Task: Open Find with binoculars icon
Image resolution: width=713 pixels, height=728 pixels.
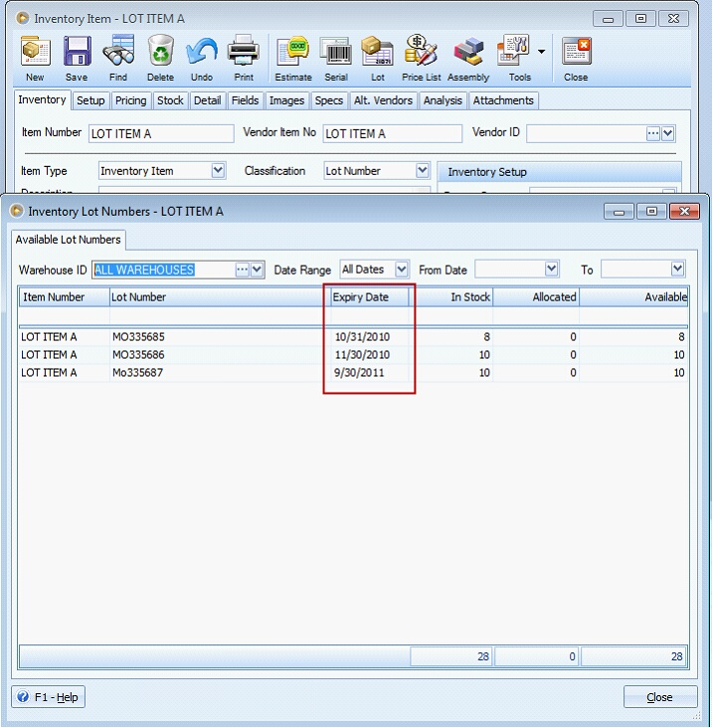Action: 118,58
